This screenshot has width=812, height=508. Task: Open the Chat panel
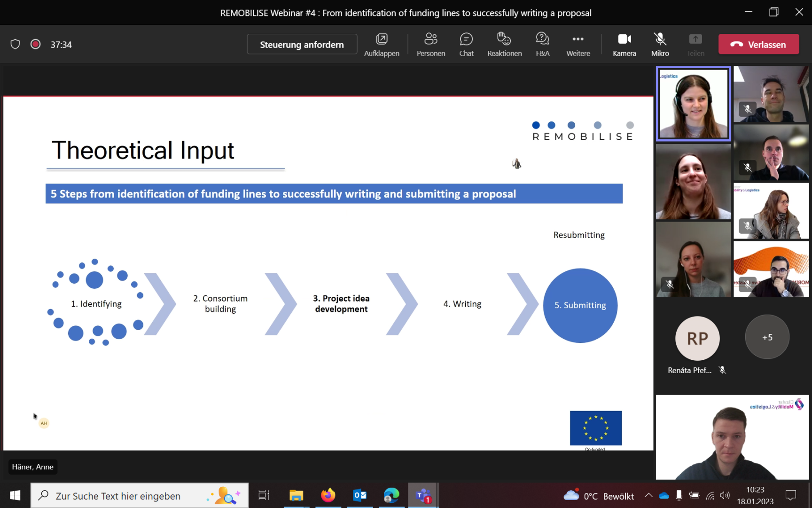tap(466, 45)
